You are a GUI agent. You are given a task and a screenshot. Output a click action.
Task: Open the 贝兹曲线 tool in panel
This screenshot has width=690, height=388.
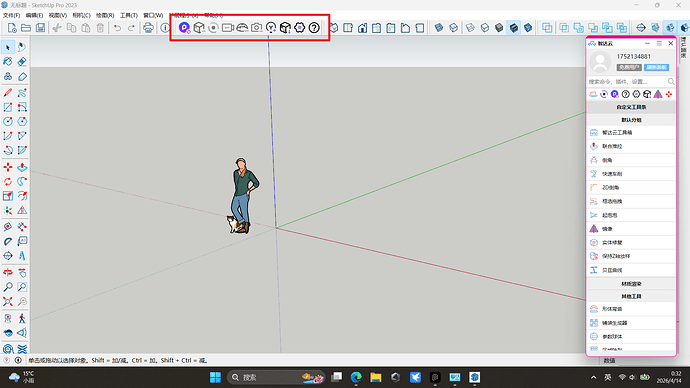[x=631, y=270]
